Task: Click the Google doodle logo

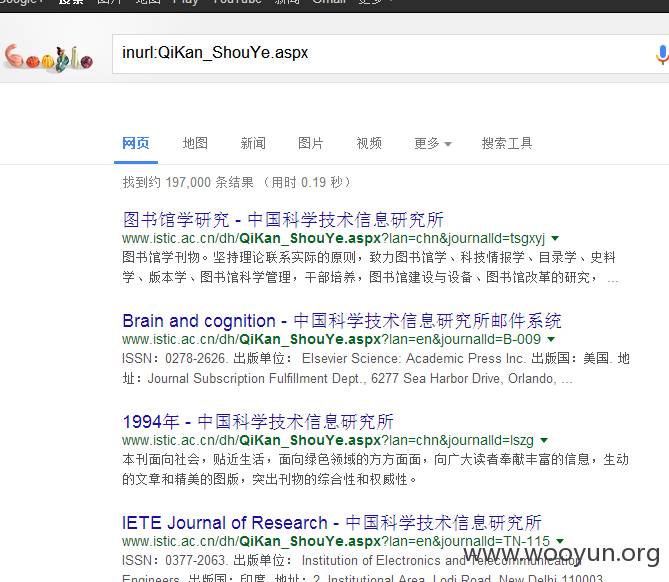Action: pos(49,58)
